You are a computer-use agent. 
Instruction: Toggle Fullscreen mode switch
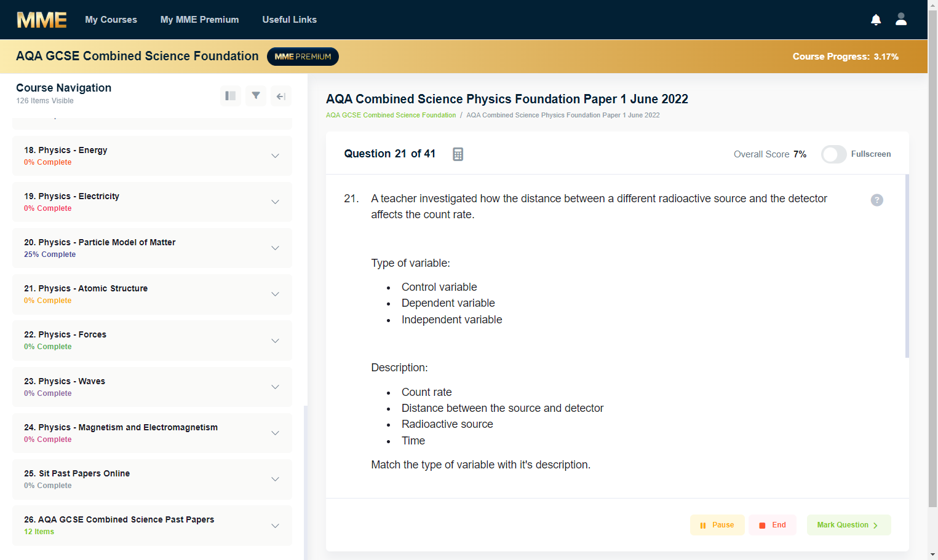point(834,154)
